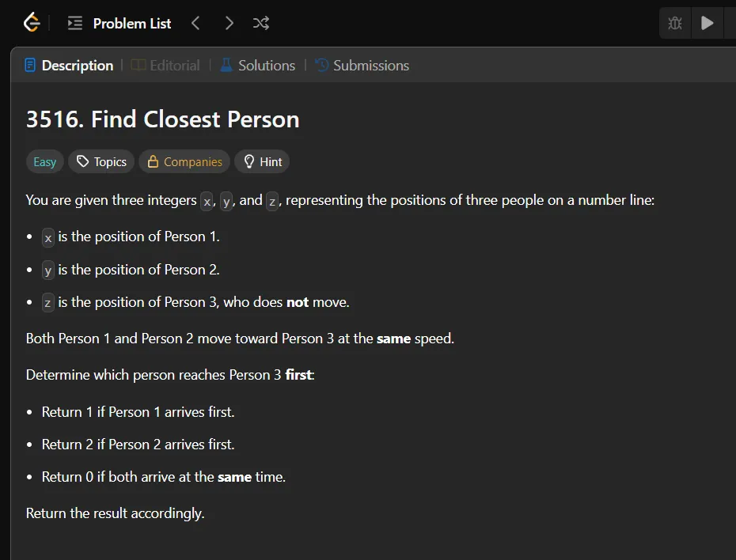Expand the Topics tag section
The width and height of the screenshot is (736, 560).
pos(101,162)
